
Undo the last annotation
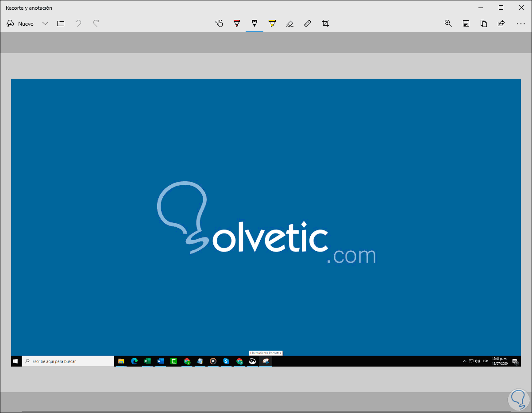(78, 23)
